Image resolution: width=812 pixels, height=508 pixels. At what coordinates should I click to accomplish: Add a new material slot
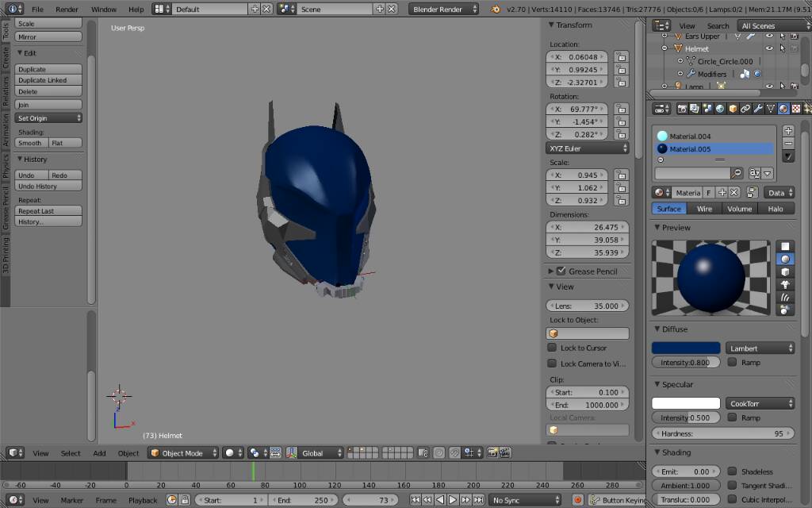(x=788, y=131)
